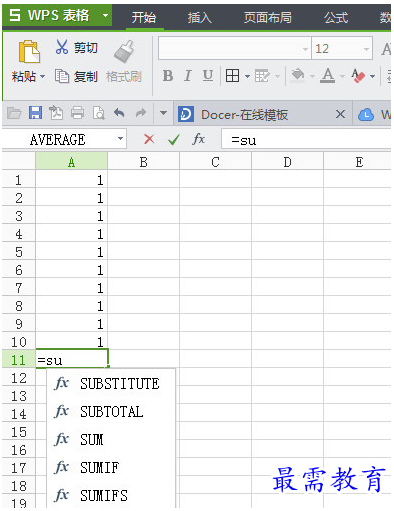The width and height of the screenshot is (394, 511).
Task: Click the Paste clipboard icon
Action: click(x=29, y=52)
